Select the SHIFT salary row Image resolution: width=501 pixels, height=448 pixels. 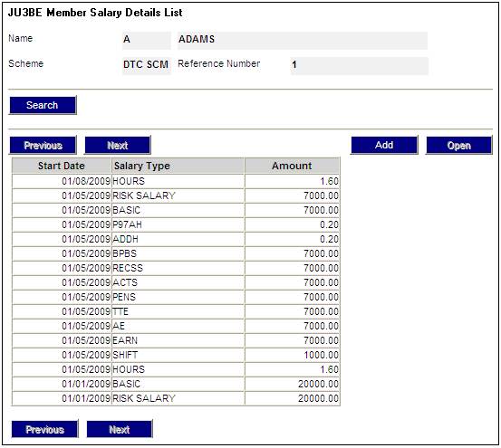tap(176, 355)
